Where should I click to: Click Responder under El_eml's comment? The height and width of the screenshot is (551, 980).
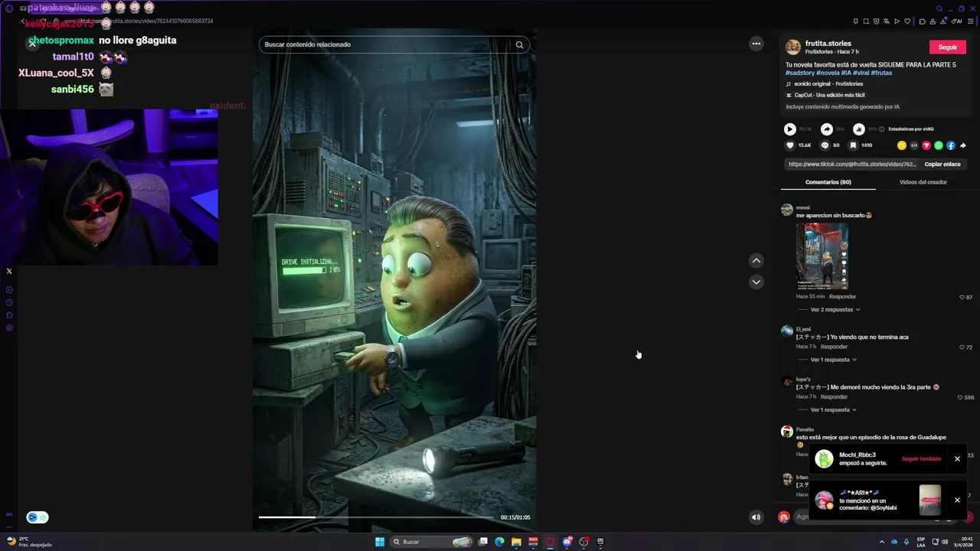coord(834,347)
